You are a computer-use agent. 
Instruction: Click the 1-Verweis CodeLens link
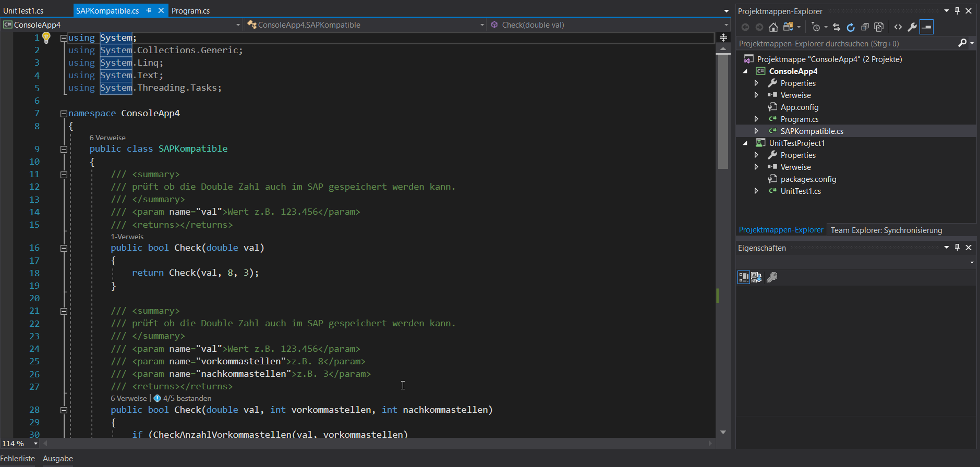pyautogui.click(x=127, y=237)
